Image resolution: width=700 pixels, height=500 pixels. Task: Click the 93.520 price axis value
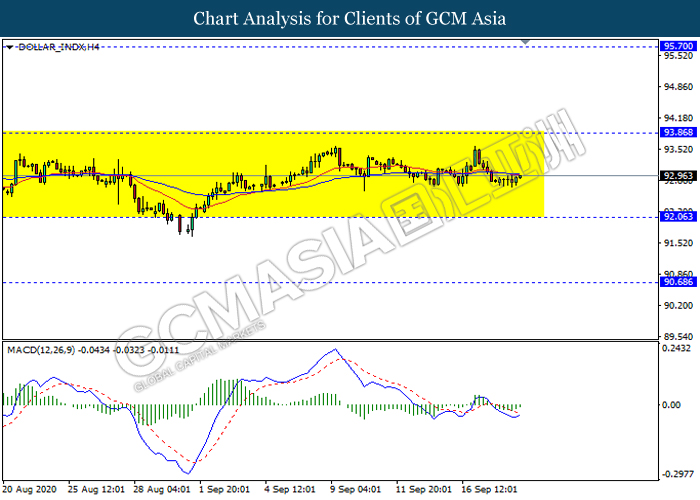coord(678,150)
